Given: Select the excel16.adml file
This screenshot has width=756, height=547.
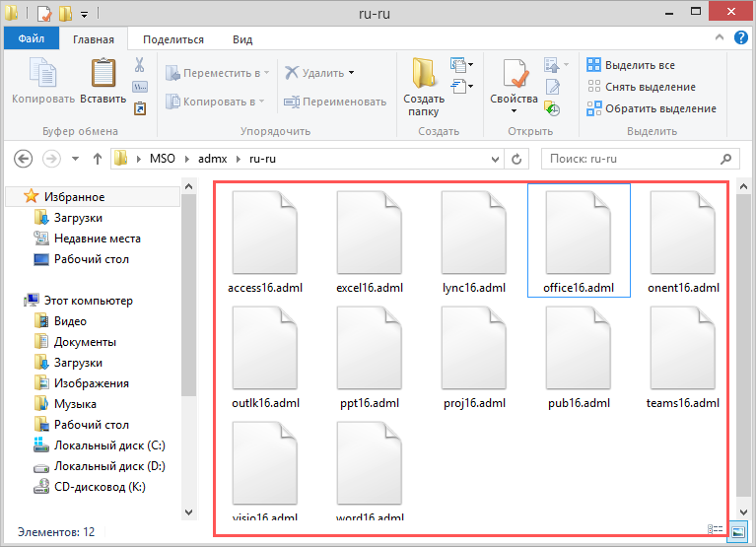Looking at the screenshot, I should pos(370,241).
